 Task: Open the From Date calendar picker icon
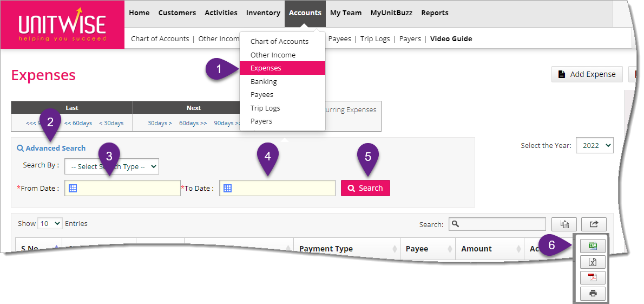coord(73,188)
